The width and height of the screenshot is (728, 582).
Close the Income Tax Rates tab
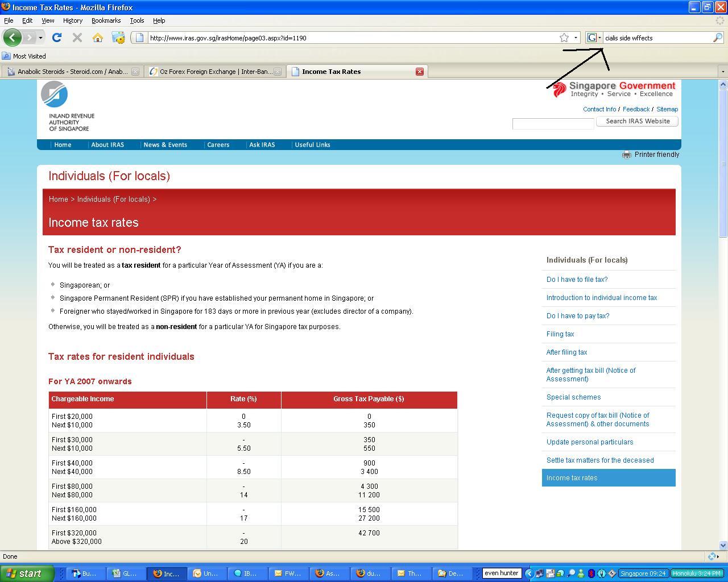[419, 72]
